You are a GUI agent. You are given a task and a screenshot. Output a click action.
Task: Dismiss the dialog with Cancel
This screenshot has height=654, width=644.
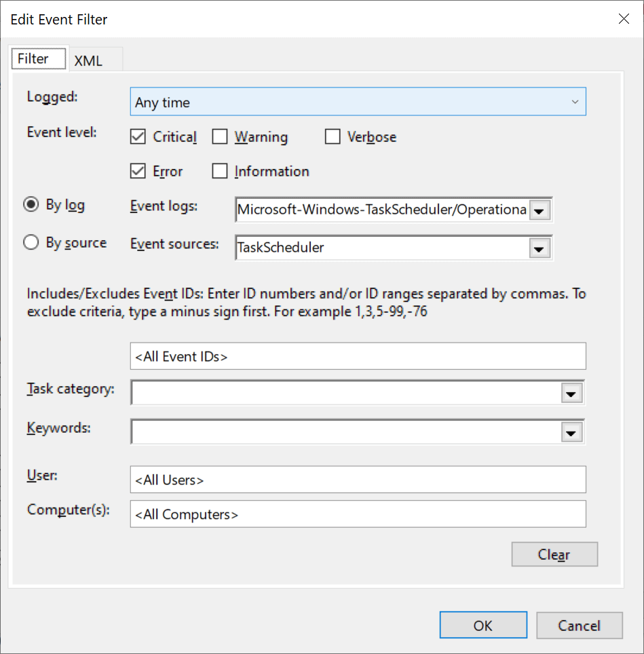point(580,625)
